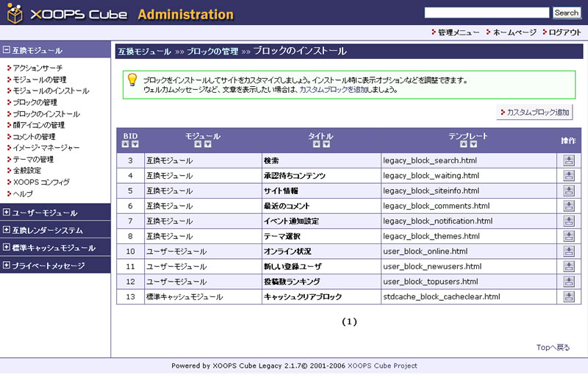Collapse the 互換モジュール sidebar section

click(x=7, y=50)
